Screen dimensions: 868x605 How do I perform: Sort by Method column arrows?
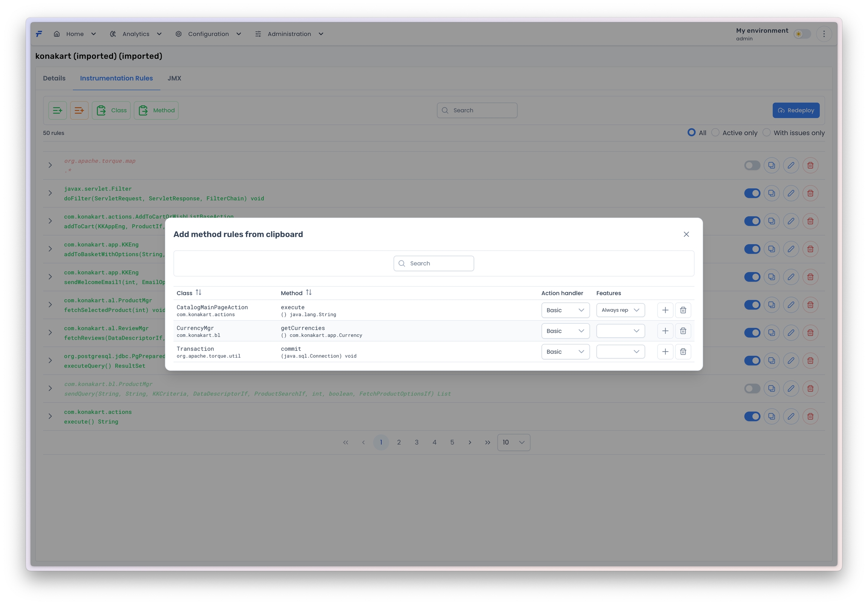[309, 293]
